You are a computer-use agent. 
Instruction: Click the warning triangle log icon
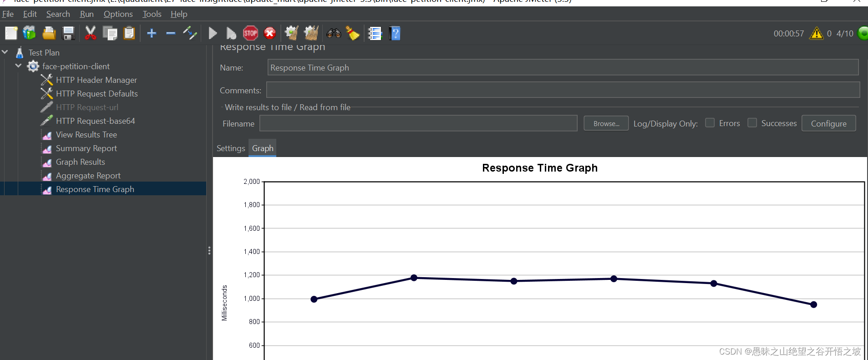point(817,33)
